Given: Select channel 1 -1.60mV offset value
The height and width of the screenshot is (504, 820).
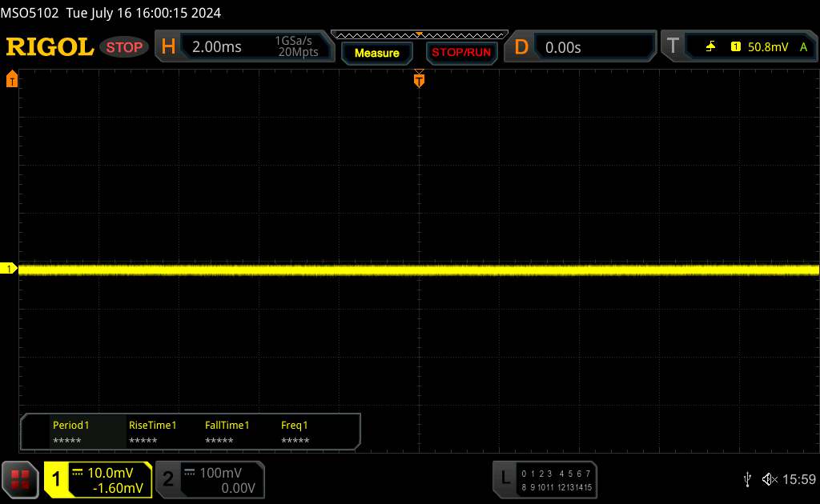Looking at the screenshot, I should tap(118, 488).
